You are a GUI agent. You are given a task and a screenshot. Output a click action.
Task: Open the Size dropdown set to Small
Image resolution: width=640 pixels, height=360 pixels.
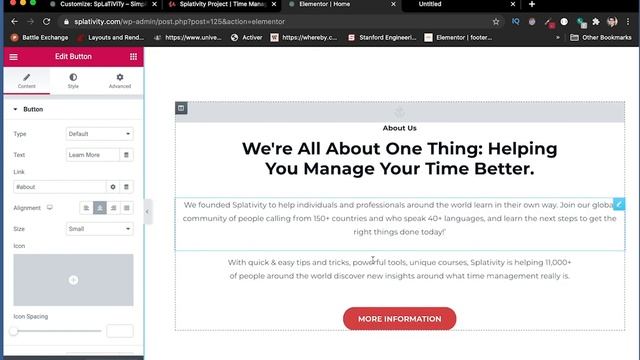pyautogui.click(x=100, y=229)
